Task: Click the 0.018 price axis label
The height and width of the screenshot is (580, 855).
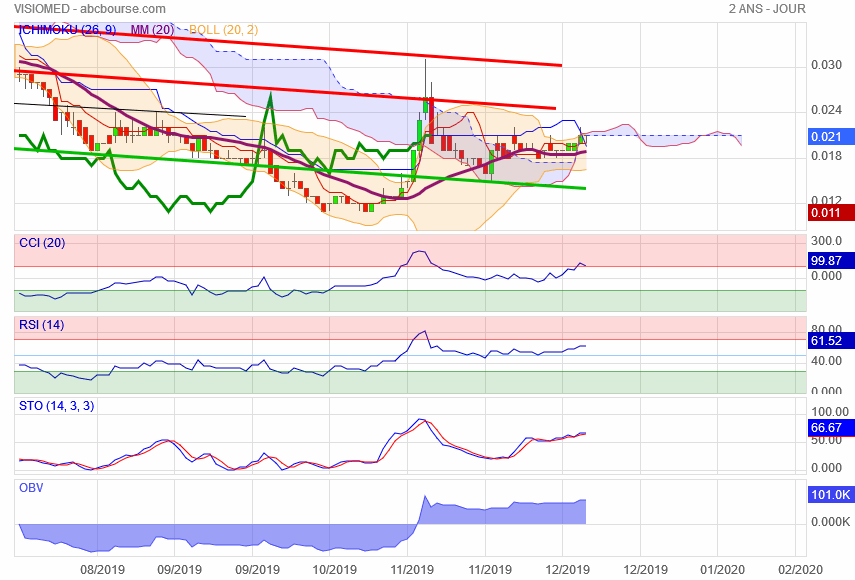Action: coord(826,156)
